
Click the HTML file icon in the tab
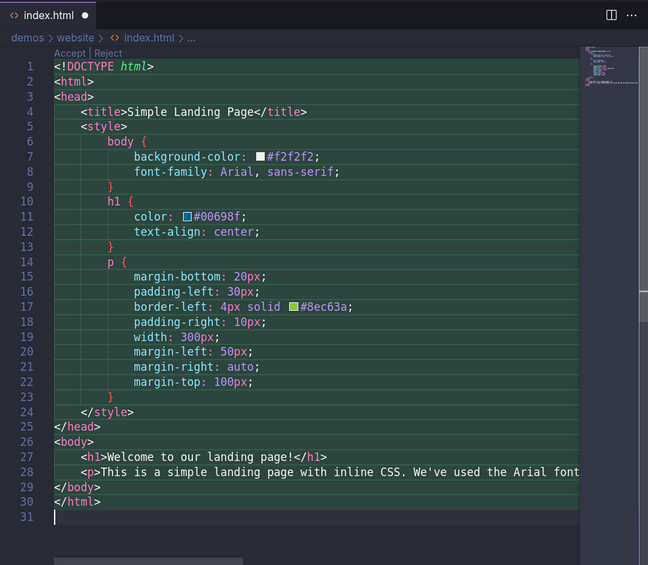click(14, 16)
